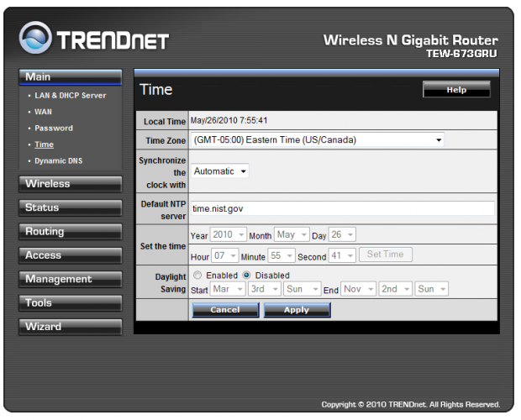Click the Wireless N Gigabit Router title
This screenshot has width=521, height=420.
411,39
